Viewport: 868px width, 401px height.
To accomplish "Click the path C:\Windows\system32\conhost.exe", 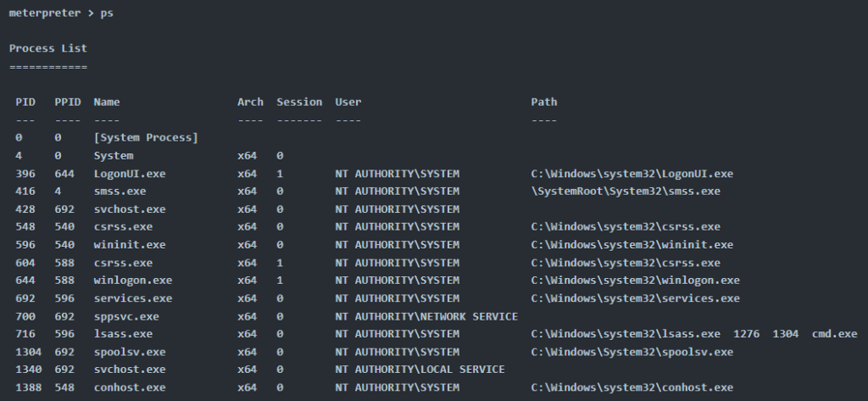I will pyautogui.click(x=632, y=387).
